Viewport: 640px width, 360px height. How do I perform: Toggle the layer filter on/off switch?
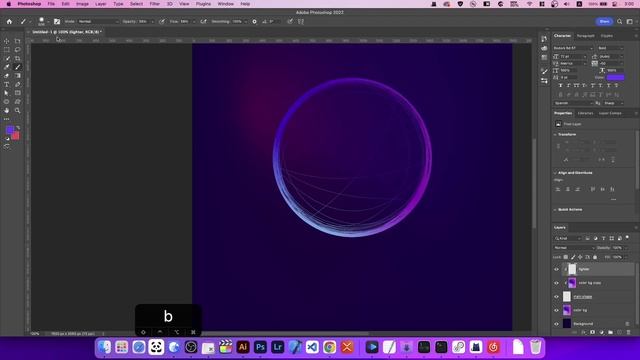pos(628,238)
